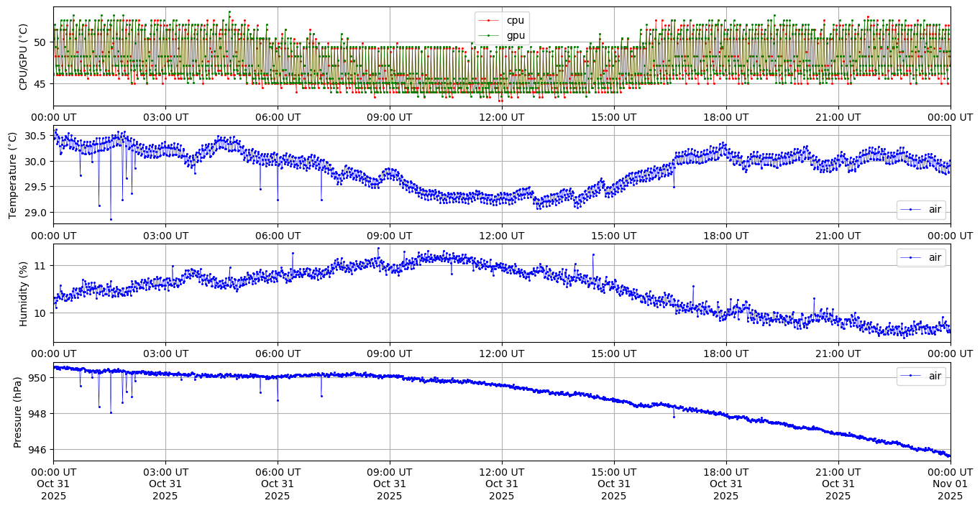Click the 29.5 tick on Temperature axis

[36, 187]
